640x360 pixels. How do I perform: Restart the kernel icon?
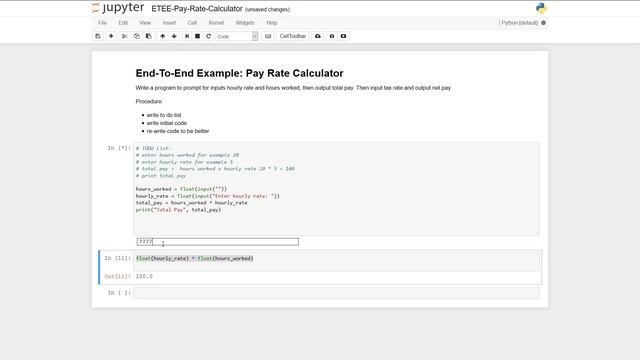click(x=209, y=36)
